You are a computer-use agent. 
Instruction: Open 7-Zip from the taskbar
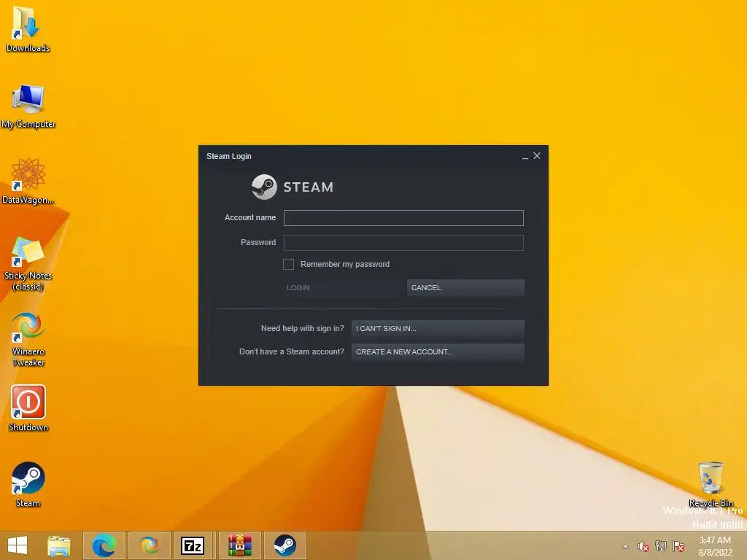pyautogui.click(x=193, y=545)
